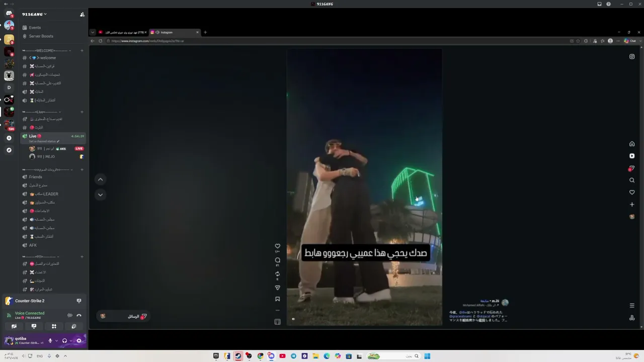This screenshot has width=644, height=362.
Task: Watch the stream via the red LIVE badge
Action: pos(79,149)
